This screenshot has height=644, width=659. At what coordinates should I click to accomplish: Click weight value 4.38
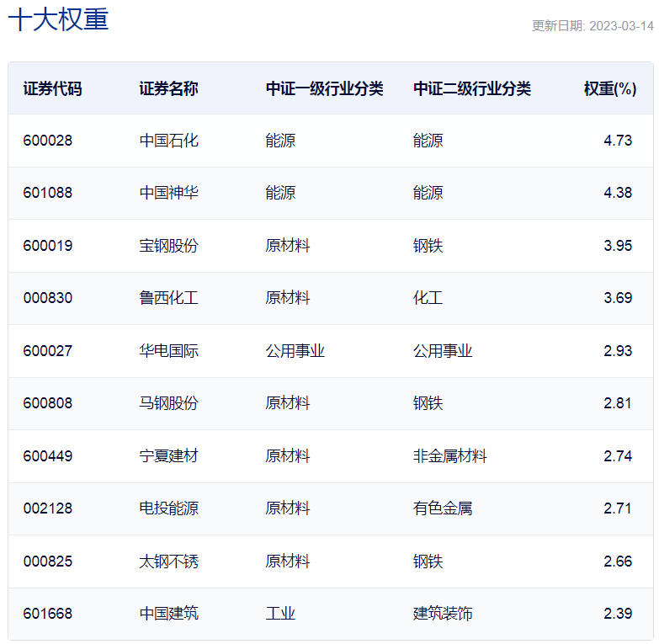pyautogui.click(x=618, y=193)
